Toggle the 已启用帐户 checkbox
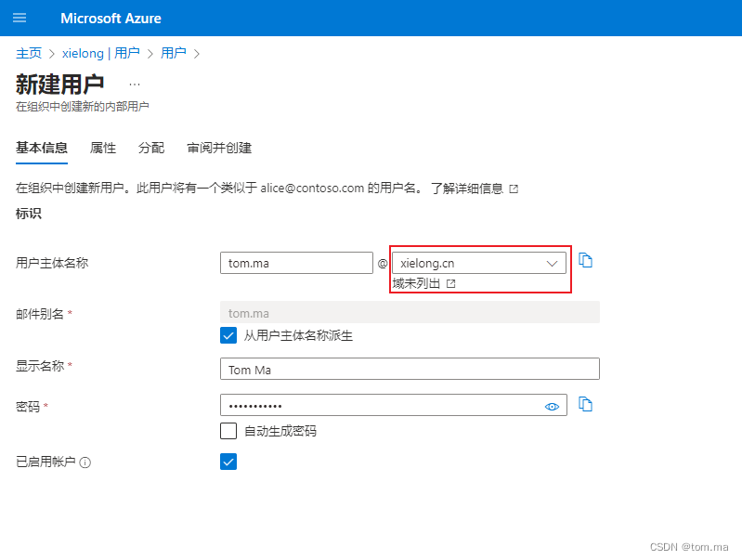This screenshot has width=742, height=560. coord(228,462)
